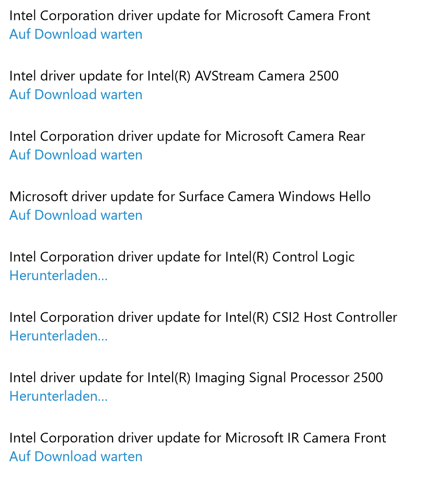Click 'Auf Download warten' under AVStream Camera 2500

(x=76, y=95)
